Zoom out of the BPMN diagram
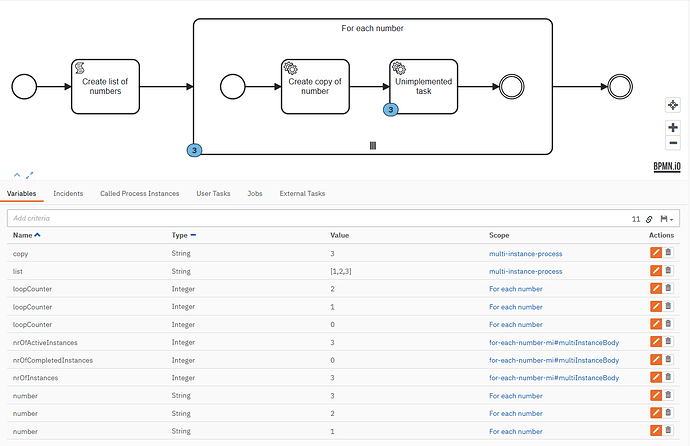 (x=673, y=143)
